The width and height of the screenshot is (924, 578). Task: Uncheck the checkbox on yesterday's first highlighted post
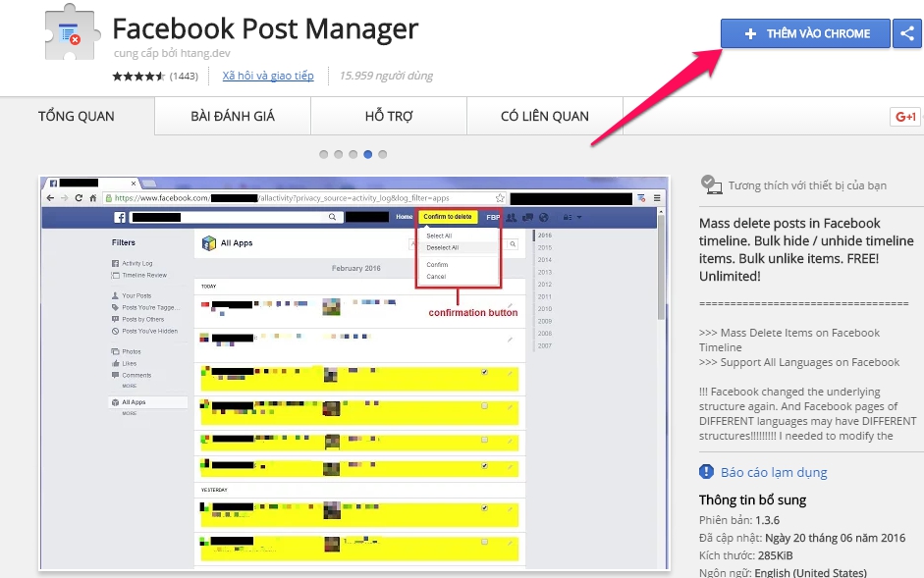[485, 506]
